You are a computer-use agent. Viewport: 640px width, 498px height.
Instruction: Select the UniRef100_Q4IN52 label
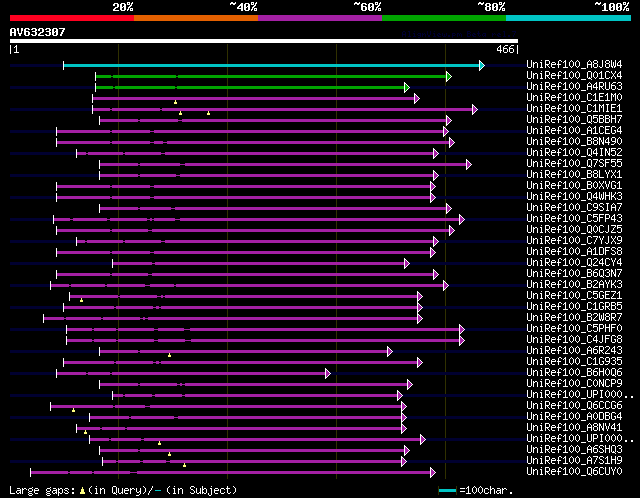(574, 153)
